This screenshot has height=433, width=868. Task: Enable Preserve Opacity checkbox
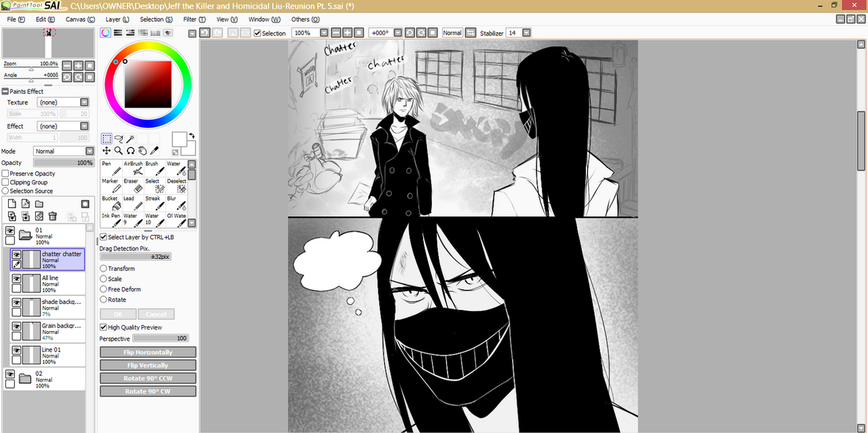click(x=5, y=174)
